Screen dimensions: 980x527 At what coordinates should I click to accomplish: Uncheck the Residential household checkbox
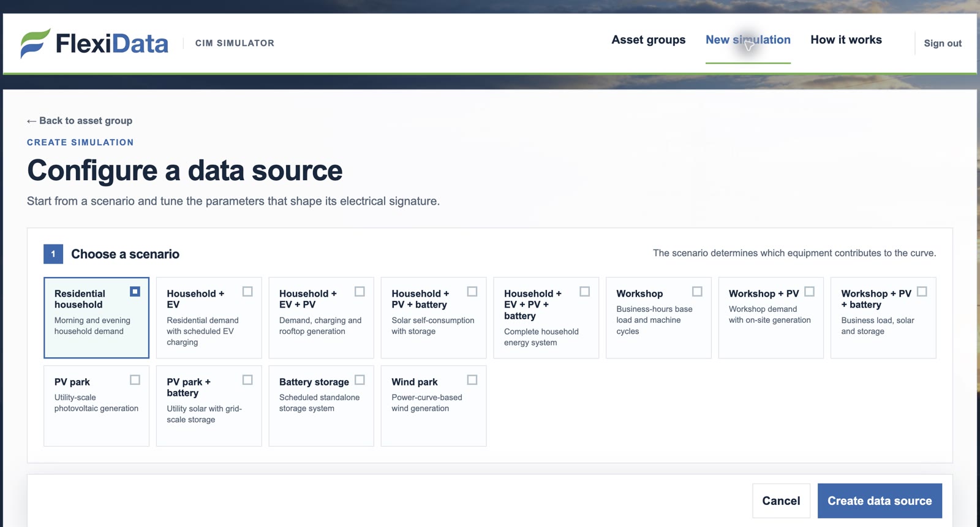coord(135,292)
